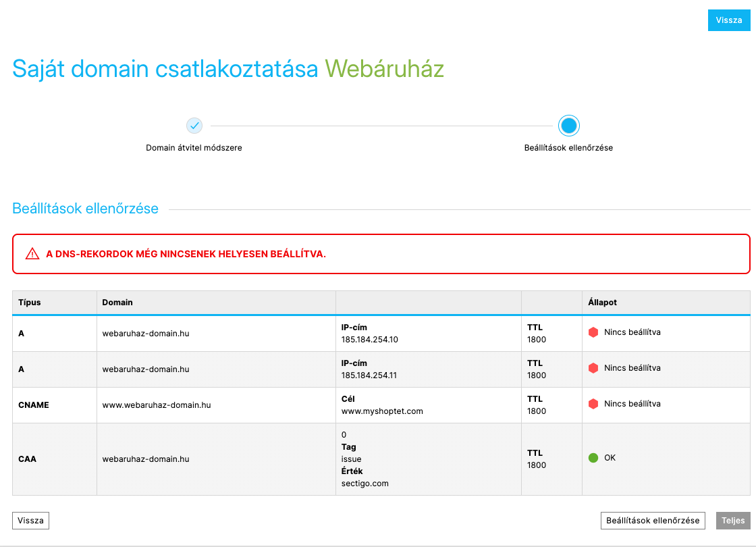Click sectigo.com CAA value
Screen dimensions: 756x547
(365, 484)
